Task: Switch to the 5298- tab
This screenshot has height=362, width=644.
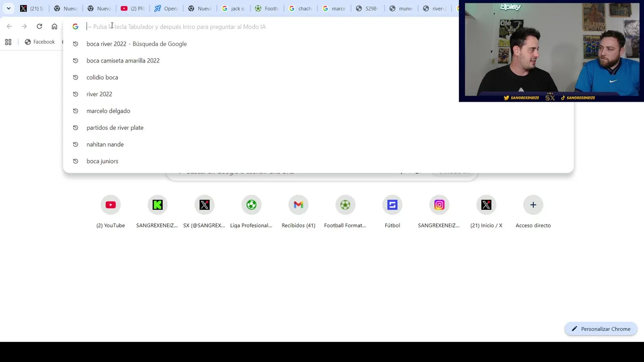Action: [x=367, y=9]
